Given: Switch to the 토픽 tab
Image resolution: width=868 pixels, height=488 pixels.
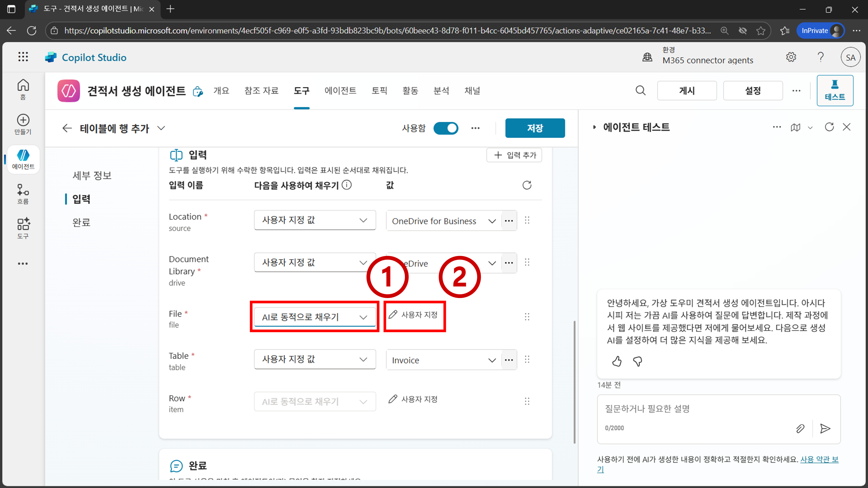Looking at the screenshot, I should point(379,91).
